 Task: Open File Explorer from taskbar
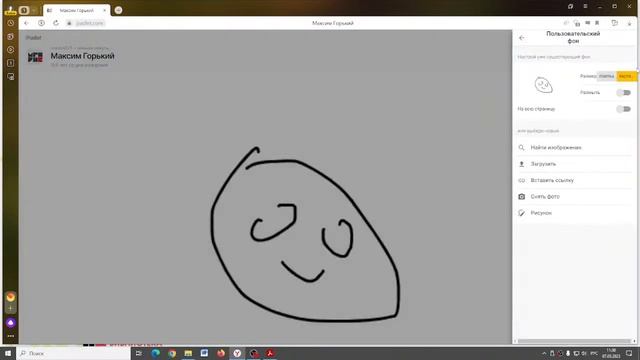click(188, 353)
